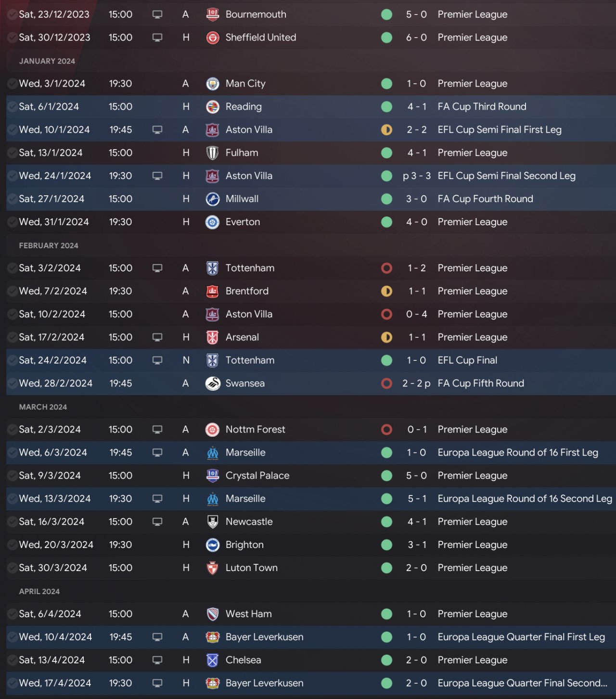
Task: Open EFL Cup Semi Final Second Leg competition
Action: (506, 176)
